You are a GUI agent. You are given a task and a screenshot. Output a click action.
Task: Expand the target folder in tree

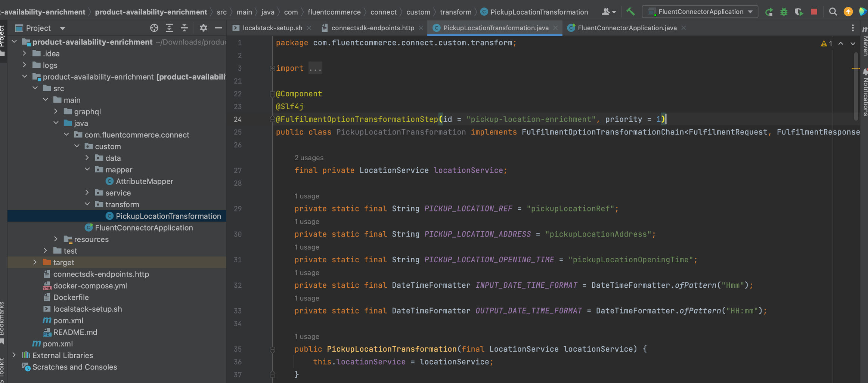pyautogui.click(x=35, y=262)
